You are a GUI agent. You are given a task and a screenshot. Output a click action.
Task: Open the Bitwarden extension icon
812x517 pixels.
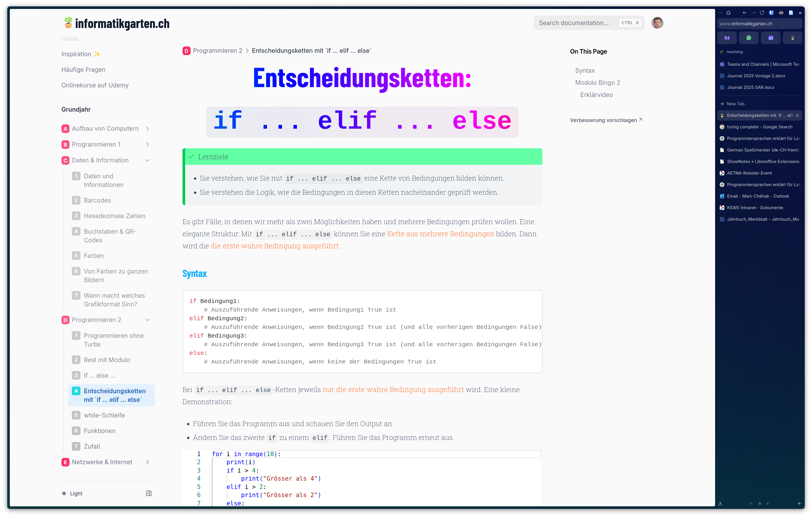[x=771, y=13]
